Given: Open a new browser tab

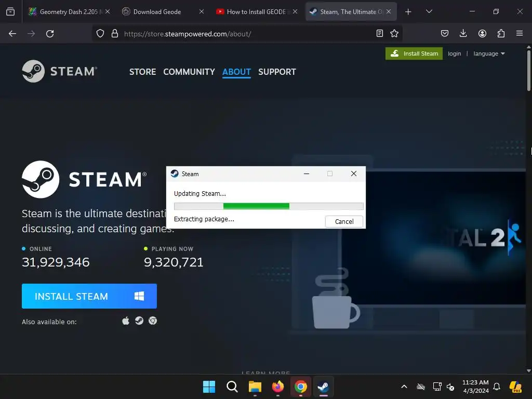Looking at the screenshot, I should click(408, 12).
